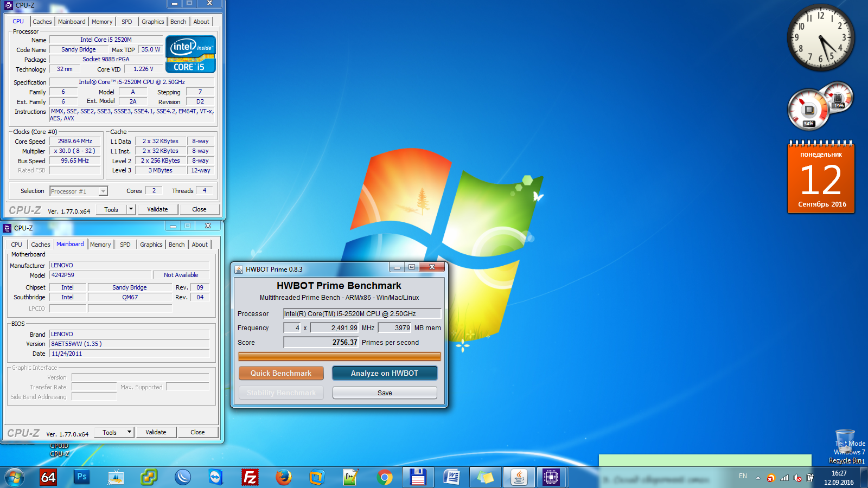The height and width of the screenshot is (488, 868).
Task: Open the Windows Start menu orb
Action: pos(15,477)
